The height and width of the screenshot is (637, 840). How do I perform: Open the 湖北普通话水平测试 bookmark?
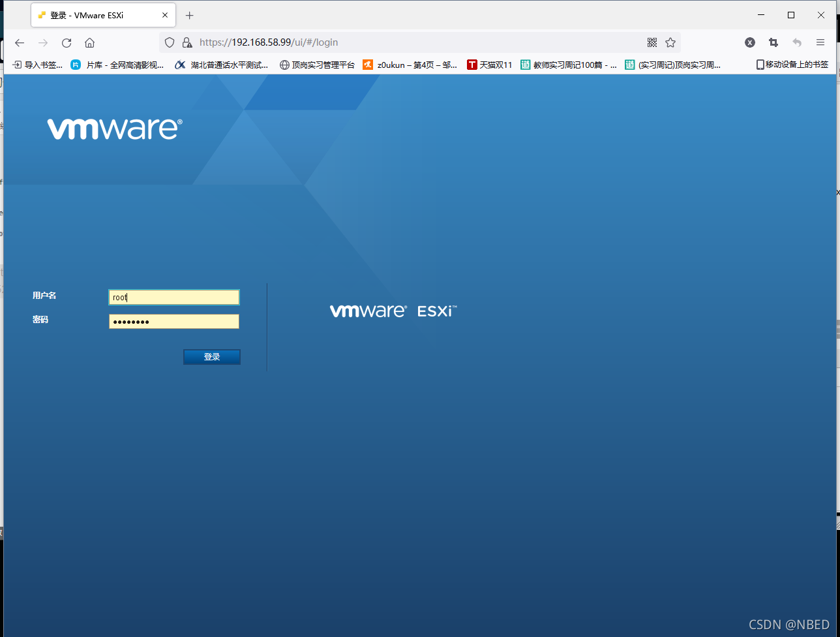(222, 65)
